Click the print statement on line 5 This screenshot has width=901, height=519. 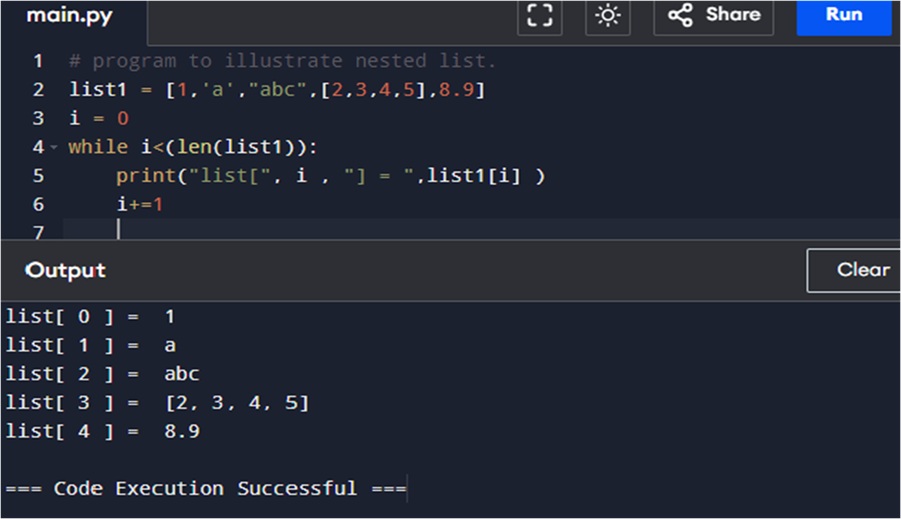(x=330, y=176)
